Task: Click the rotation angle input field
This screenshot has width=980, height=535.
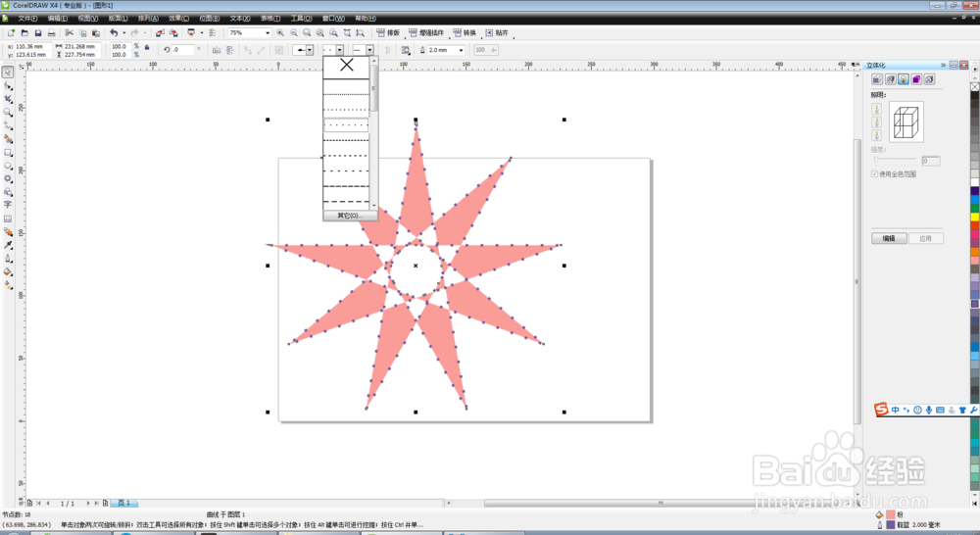Action: [183, 50]
